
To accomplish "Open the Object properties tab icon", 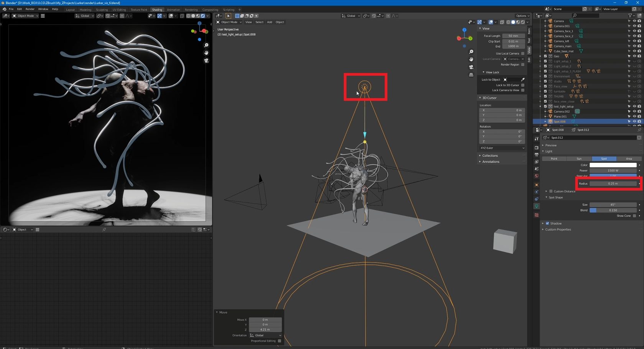I will click(537, 185).
